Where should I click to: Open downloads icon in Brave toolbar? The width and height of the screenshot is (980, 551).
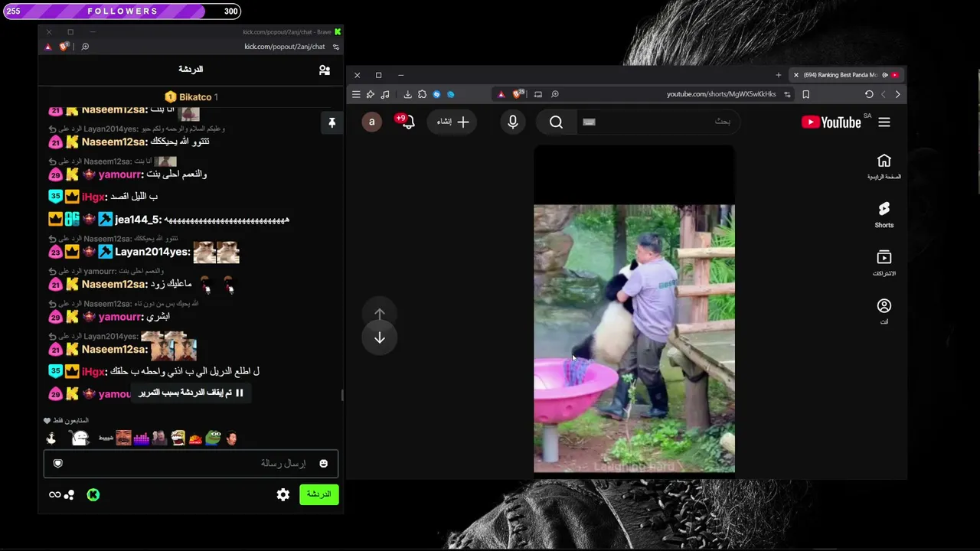point(407,94)
